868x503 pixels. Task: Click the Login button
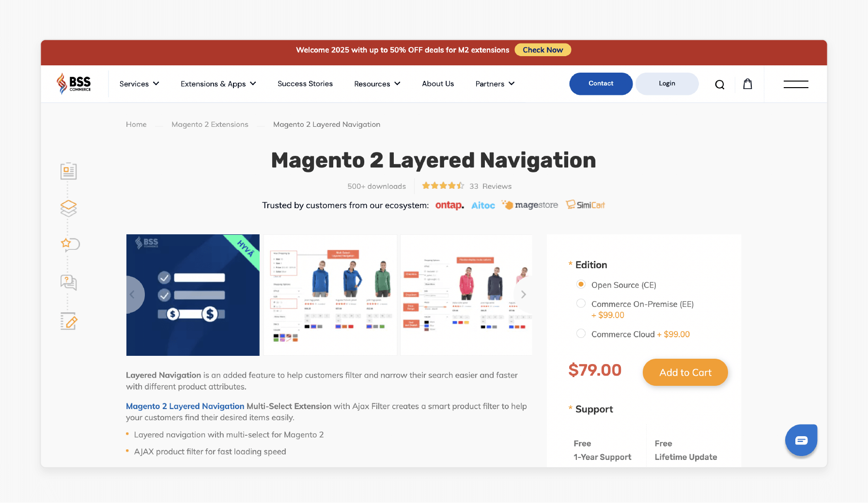(667, 84)
